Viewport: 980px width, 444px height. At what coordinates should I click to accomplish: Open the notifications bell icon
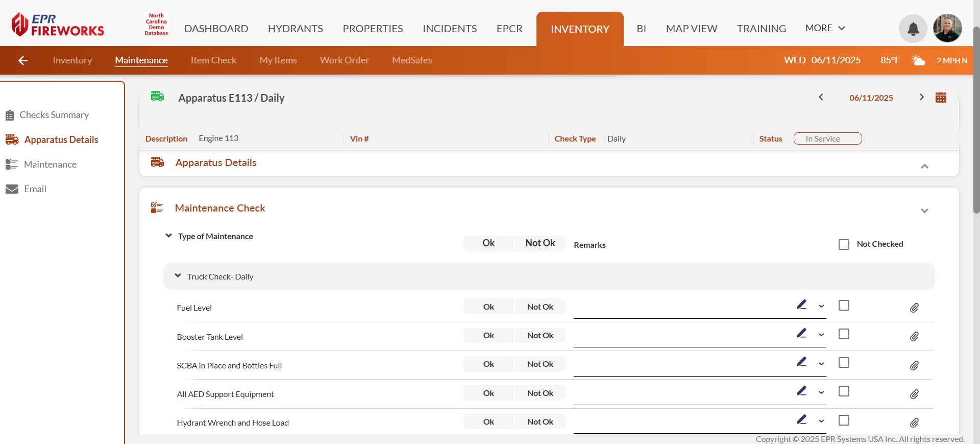(913, 29)
